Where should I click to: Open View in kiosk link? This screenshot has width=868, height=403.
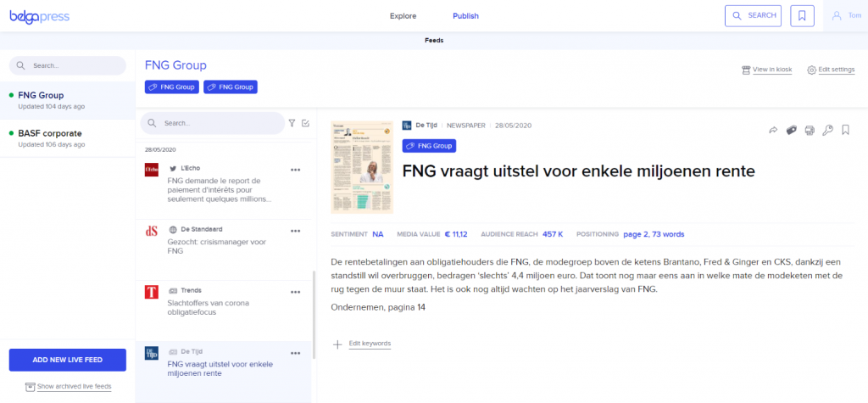772,70
